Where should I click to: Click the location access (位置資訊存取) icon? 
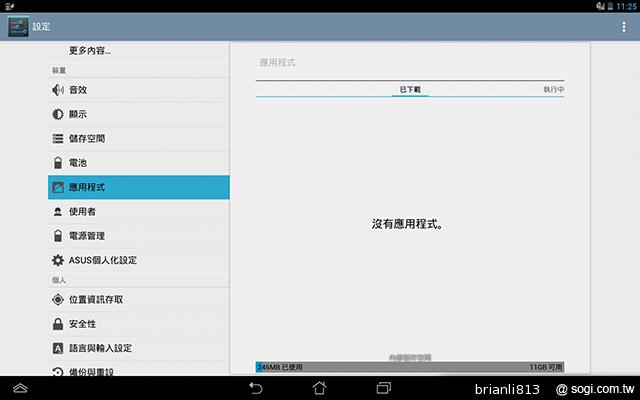[58, 300]
